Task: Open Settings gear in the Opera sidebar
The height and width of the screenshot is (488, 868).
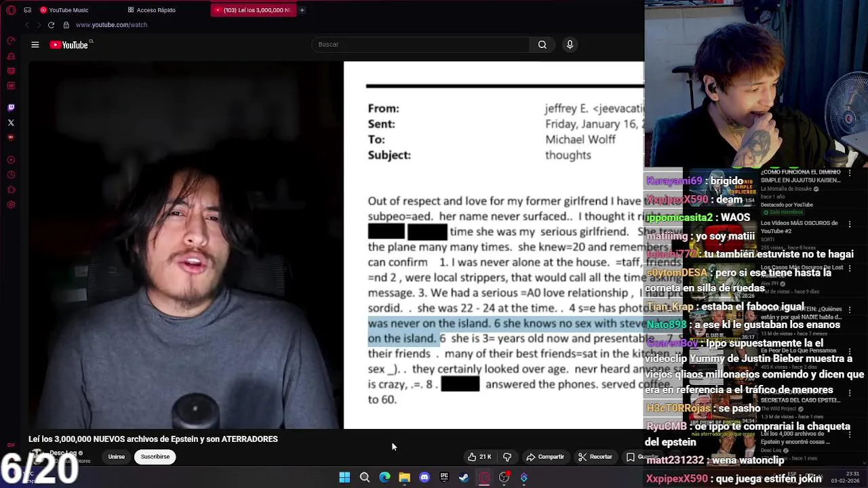Action: click(11, 205)
